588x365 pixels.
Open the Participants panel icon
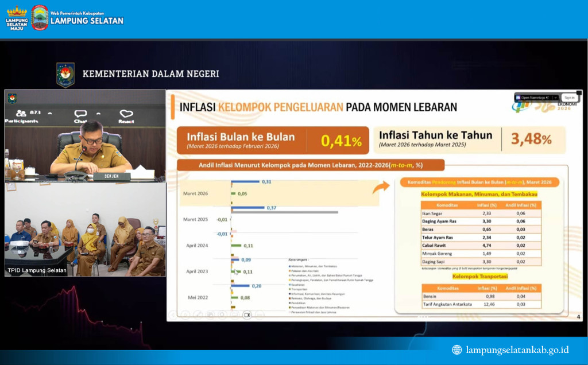21,113
